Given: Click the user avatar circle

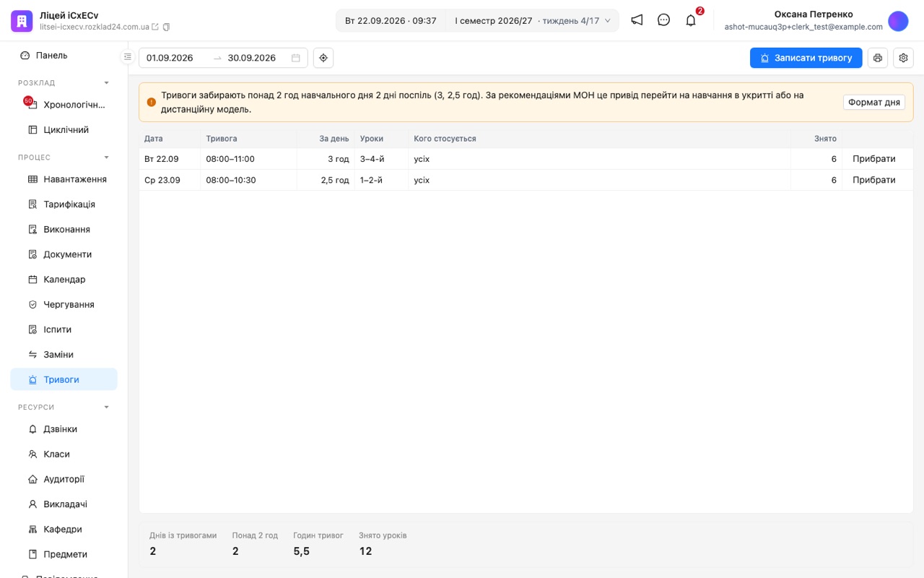Looking at the screenshot, I should click(x=898, y=21).
